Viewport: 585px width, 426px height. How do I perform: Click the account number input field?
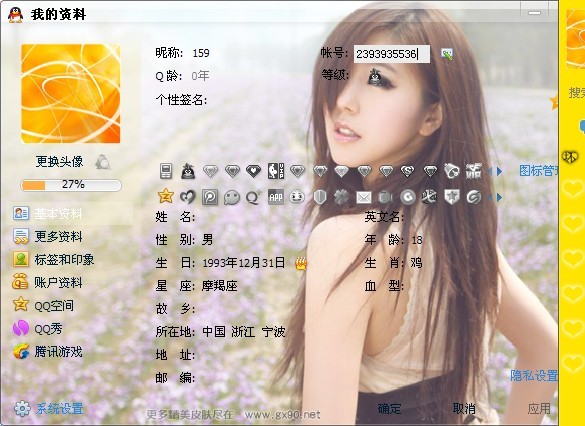[392, 54]
